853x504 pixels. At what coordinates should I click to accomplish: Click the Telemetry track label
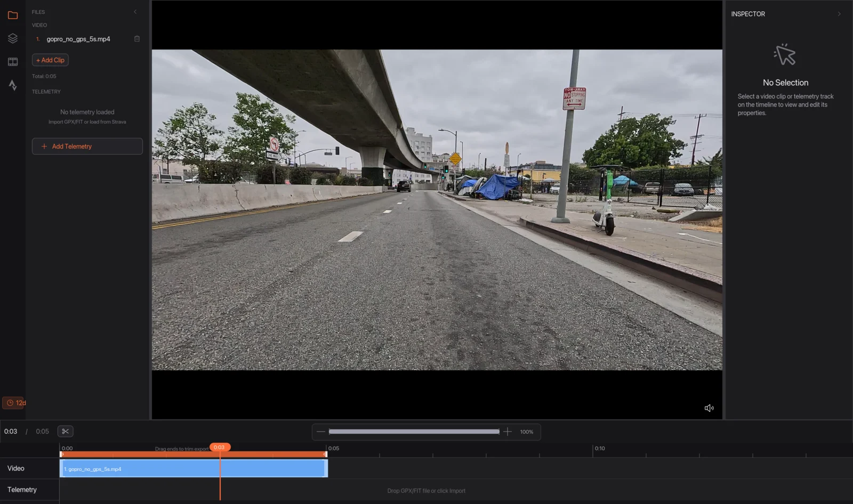(x=22, y=490)
